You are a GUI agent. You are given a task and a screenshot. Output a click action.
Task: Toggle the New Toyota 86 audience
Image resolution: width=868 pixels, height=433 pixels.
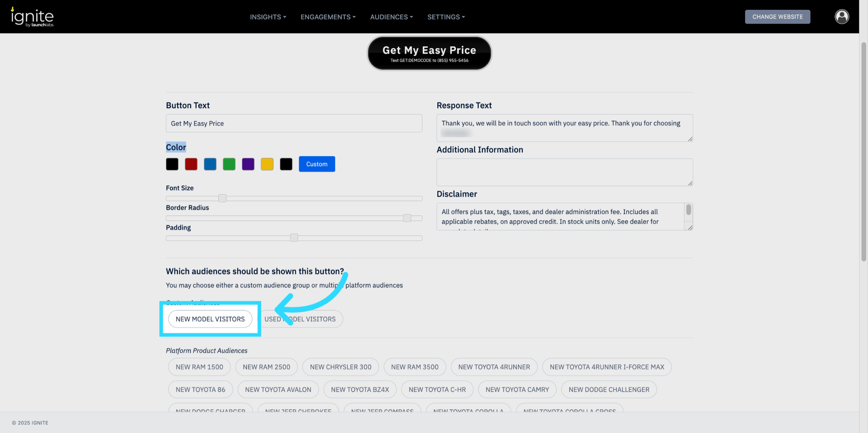pyautogui.click(x=200, y=390)
